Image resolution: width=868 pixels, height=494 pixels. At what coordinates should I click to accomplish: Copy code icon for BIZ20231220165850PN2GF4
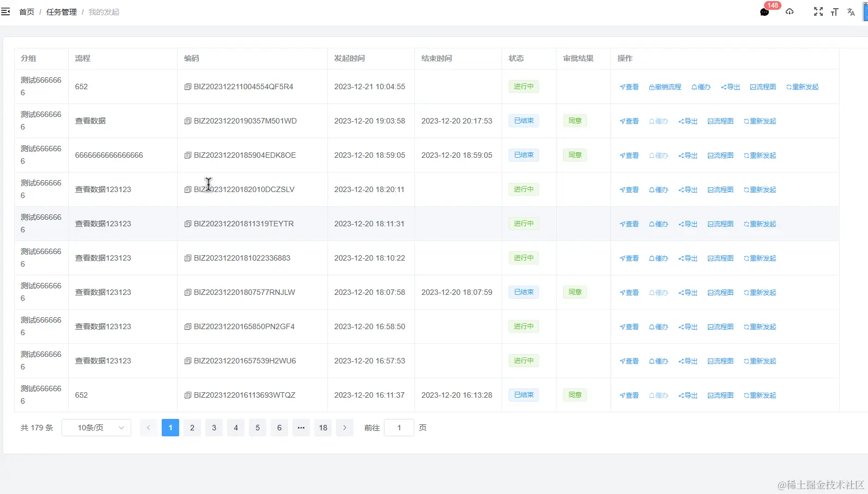188,326
